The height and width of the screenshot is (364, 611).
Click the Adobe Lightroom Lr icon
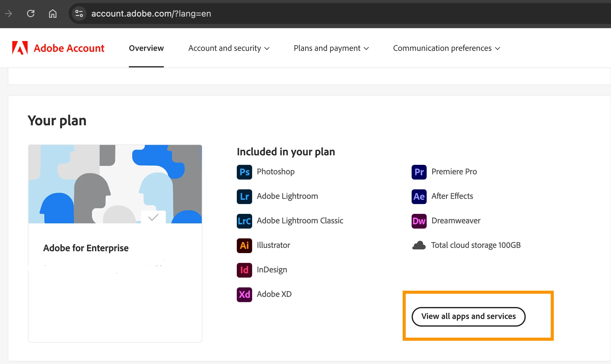tap(244, 196)
